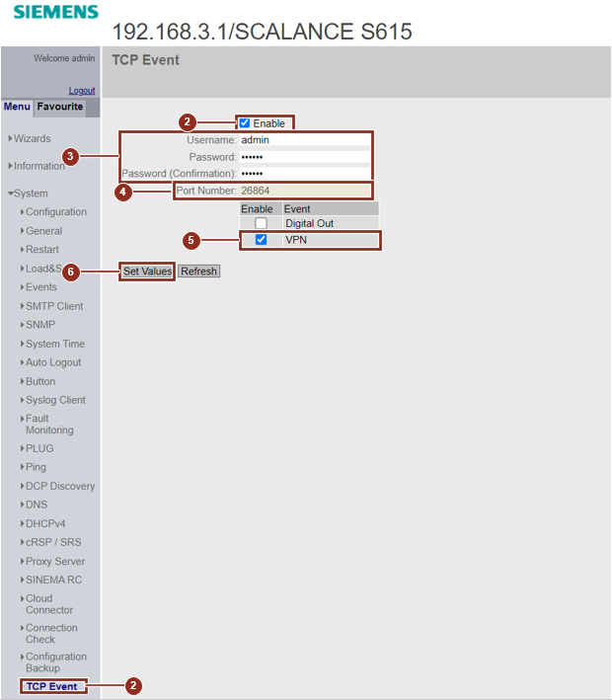Viewport: 612px width, 700px height.
Task: Open the SMTP Client menu entry
Action: 54,306
